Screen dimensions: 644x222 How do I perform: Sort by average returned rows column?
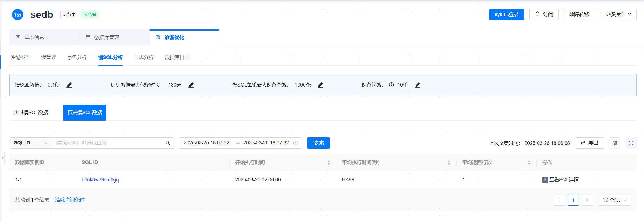tap(529, 163)
